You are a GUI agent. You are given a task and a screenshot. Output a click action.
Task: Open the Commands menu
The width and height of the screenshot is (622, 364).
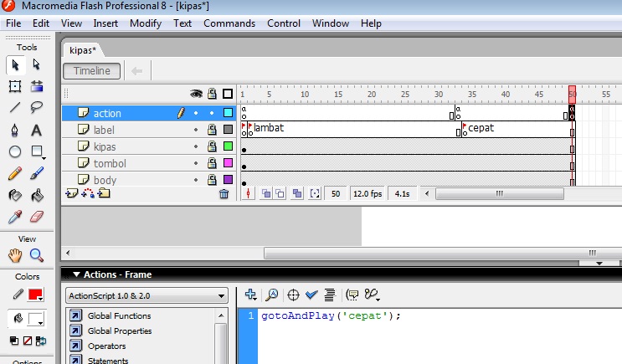point(229,23)
